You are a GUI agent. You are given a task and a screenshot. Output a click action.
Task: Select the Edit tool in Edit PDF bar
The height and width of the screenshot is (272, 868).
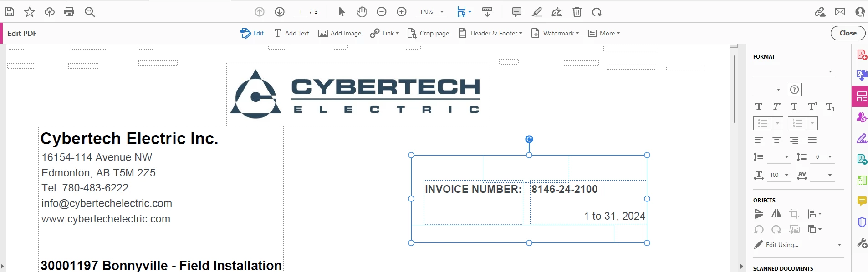coord(252,33)
